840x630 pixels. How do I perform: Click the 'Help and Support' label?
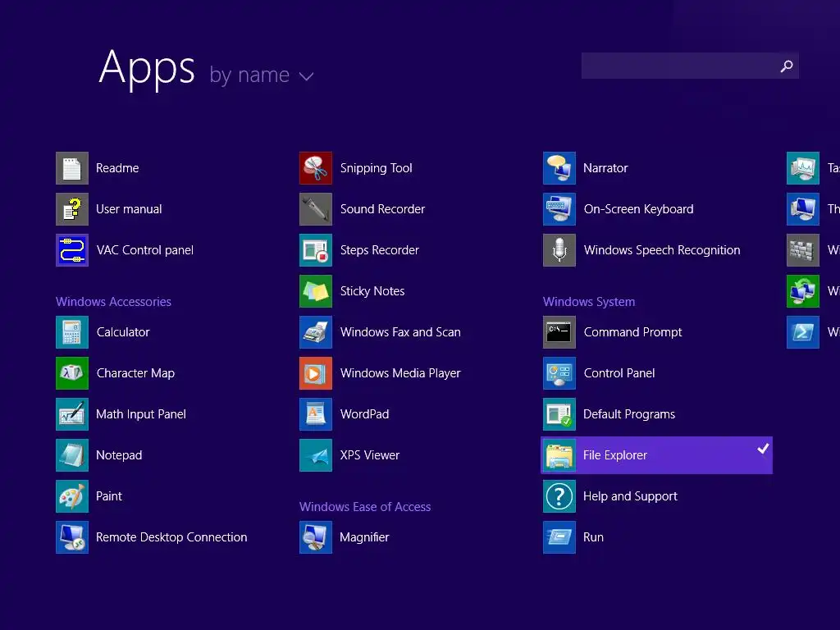click(630, 496)
